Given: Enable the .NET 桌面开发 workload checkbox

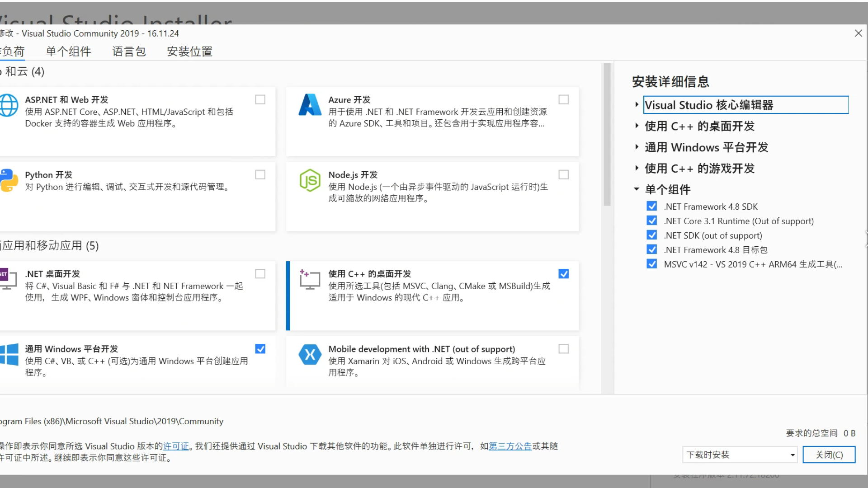Looking at the screenshot, I should tap(260, 274).
